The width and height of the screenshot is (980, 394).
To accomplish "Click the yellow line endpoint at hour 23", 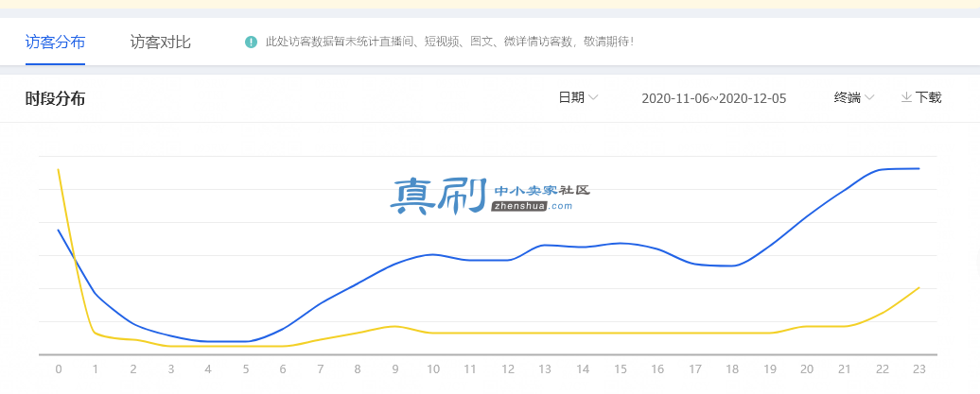I will coord(919,288).
